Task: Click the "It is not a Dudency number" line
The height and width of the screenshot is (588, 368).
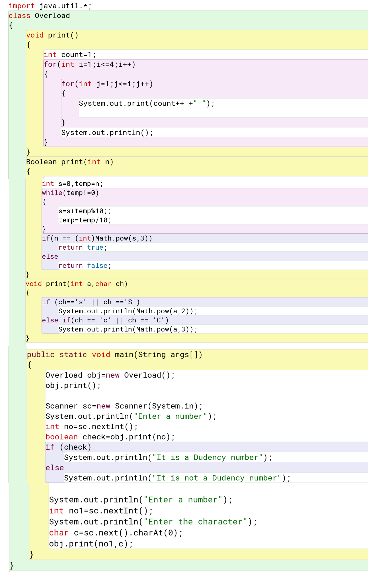Action: click(177, 478)
